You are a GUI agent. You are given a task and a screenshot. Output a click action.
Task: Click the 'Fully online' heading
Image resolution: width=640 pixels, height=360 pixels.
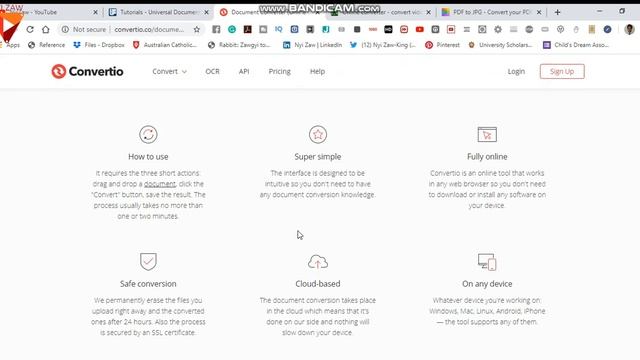[x=487, y=157]
